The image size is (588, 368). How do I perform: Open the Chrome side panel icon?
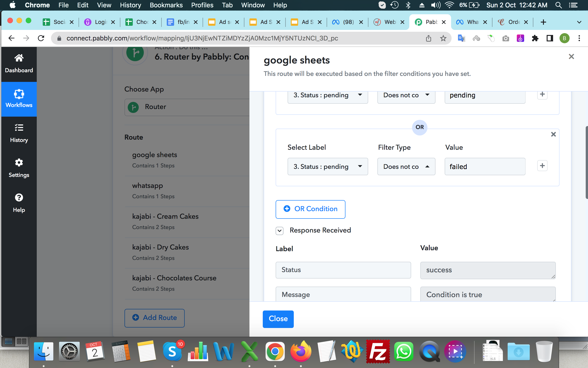[550, 38]
